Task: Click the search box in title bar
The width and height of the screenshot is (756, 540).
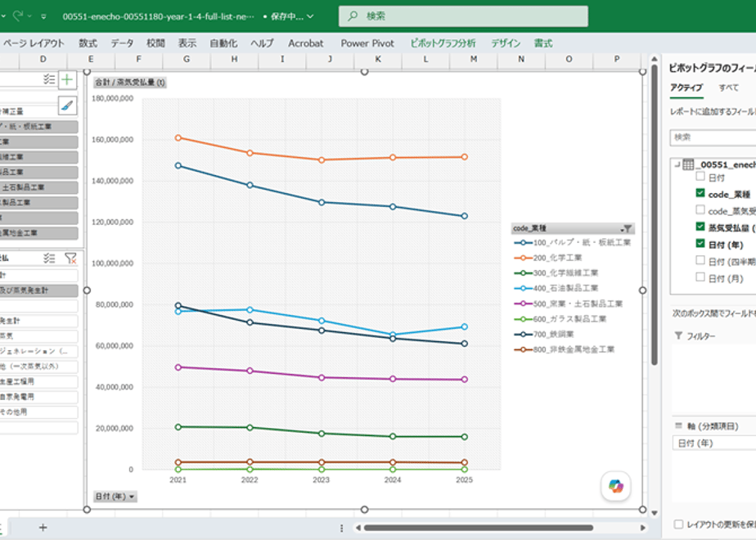Action: coord(463,16)
